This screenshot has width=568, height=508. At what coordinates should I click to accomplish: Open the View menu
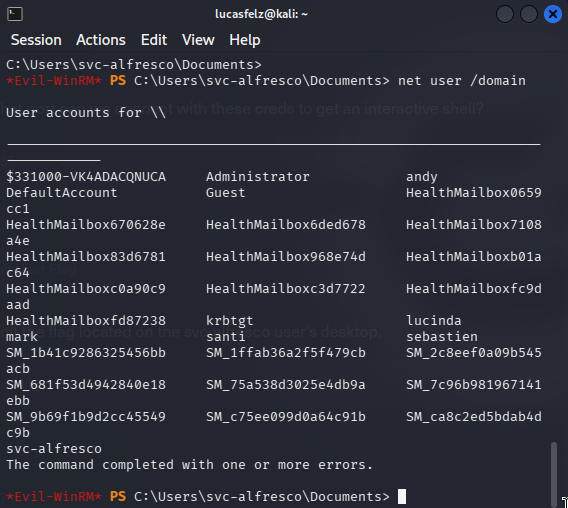click(198, 40)
